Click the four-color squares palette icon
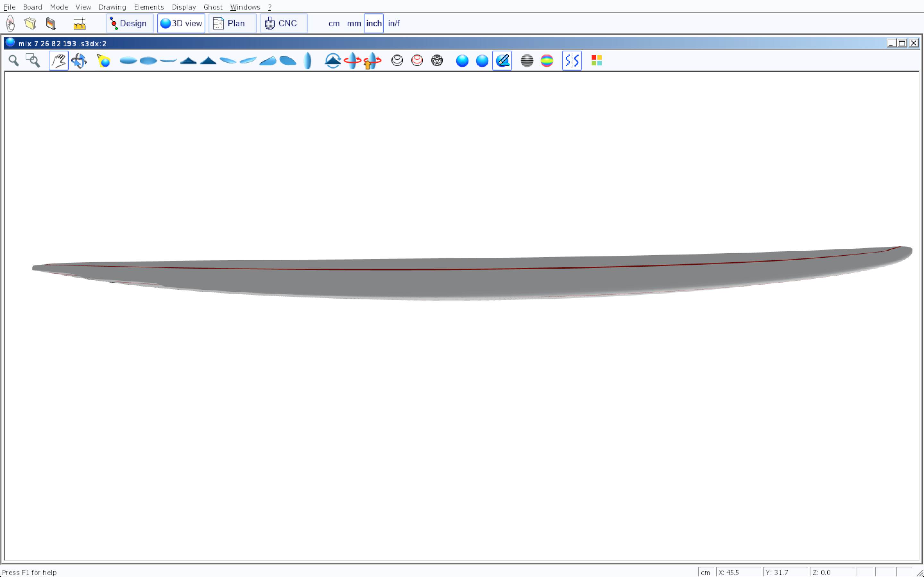 (596, 61)
